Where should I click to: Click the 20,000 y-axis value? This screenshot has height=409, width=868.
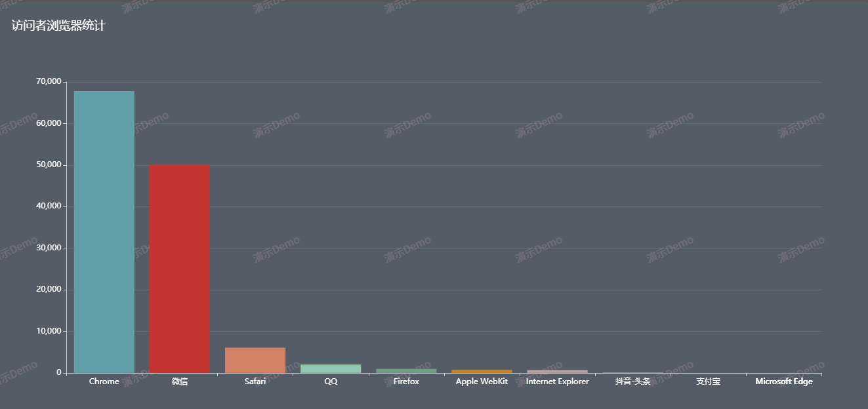click(49, 290)
